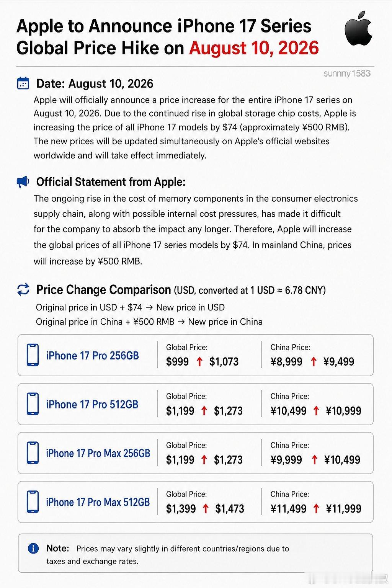The width and height of the screenshot is (392, 588).
Task: Click the refresh arrows icon by Price Change
Action: pyautogui.click(x=23, y=289)
